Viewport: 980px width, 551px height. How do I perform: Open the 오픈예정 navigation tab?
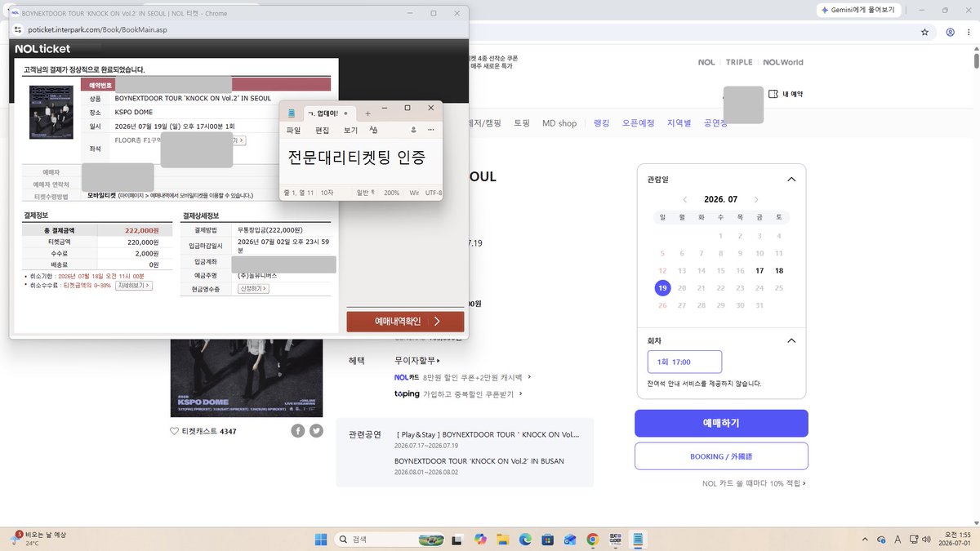tap(638, 123)
